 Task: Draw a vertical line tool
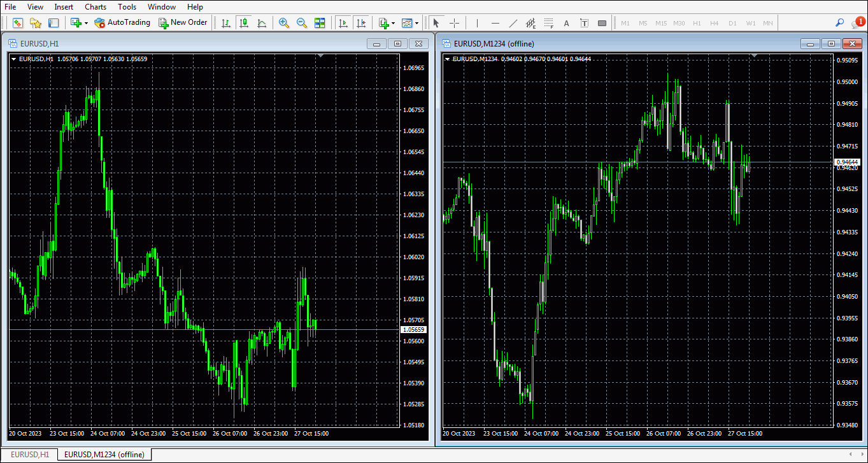477,23
